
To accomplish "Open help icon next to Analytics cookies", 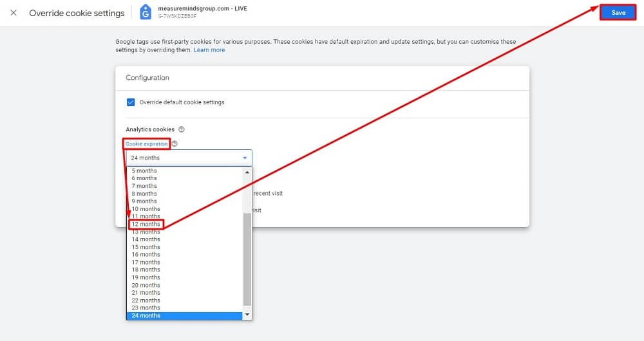I will 182,129.
